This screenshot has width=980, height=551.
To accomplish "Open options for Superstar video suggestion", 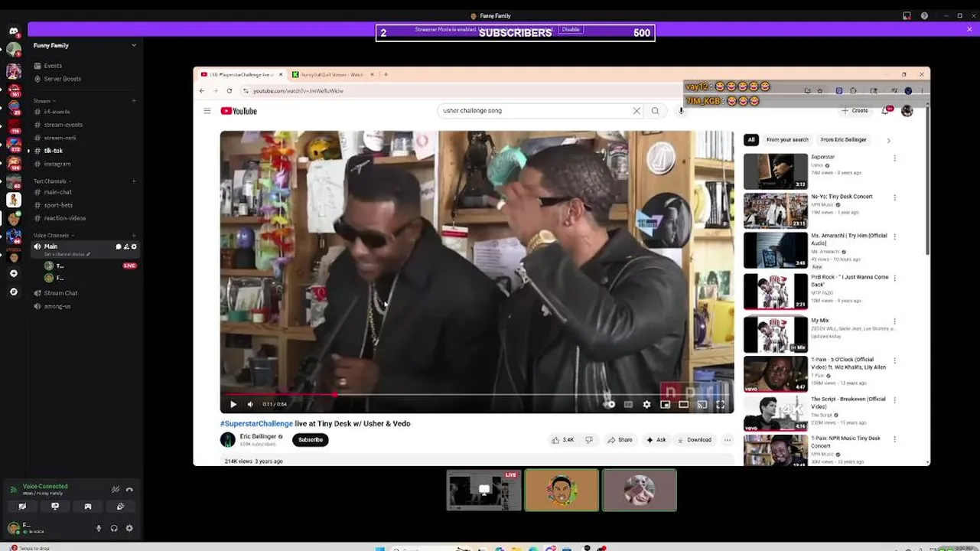I will (894, 158).
